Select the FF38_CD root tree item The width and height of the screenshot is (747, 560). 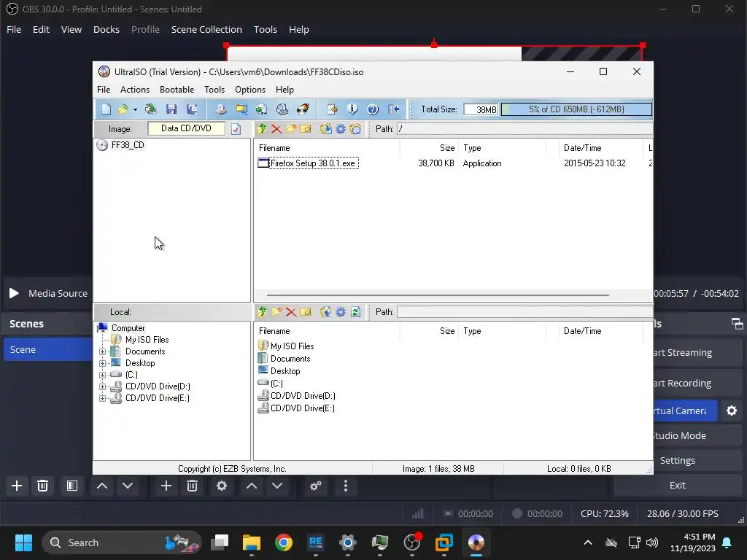click(127, 145)
